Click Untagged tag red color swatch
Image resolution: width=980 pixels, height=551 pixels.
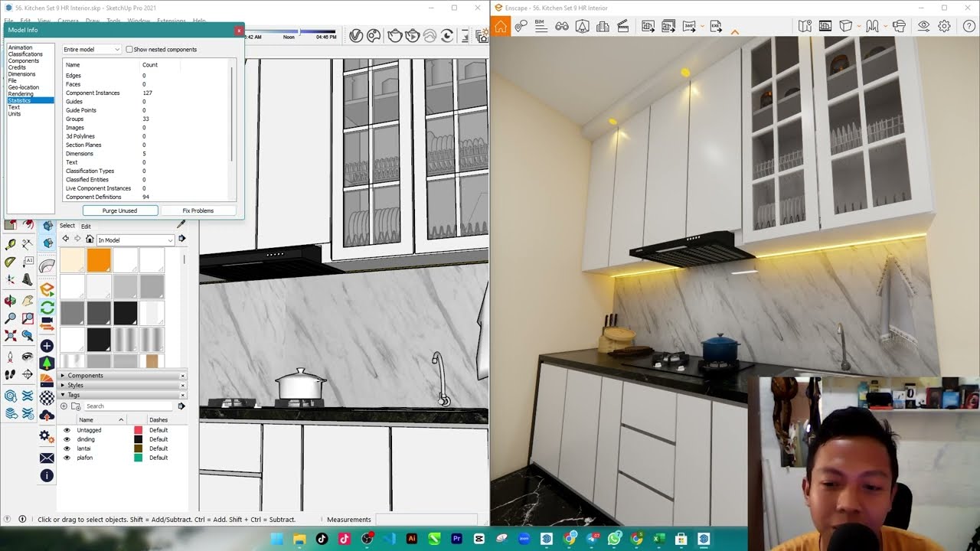(139, 430)
